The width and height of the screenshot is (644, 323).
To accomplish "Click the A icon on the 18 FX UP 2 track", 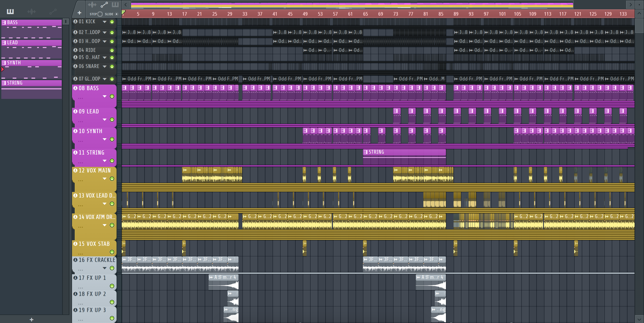I will tap(75, 294).
